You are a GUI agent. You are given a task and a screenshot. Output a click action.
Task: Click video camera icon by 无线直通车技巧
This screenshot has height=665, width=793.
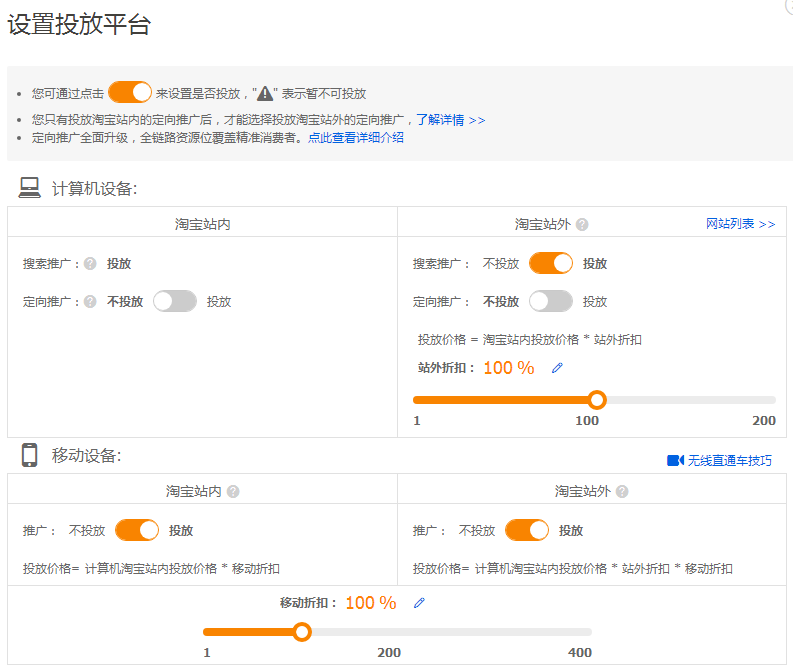tap(675, 460)
